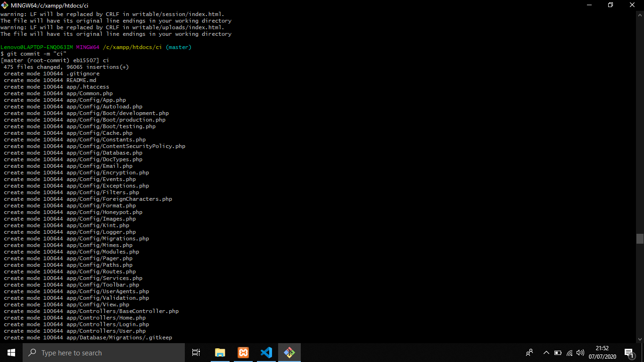Open the clock showing 21:52
This screenshot has width=644, height=362.
(602, 353)
